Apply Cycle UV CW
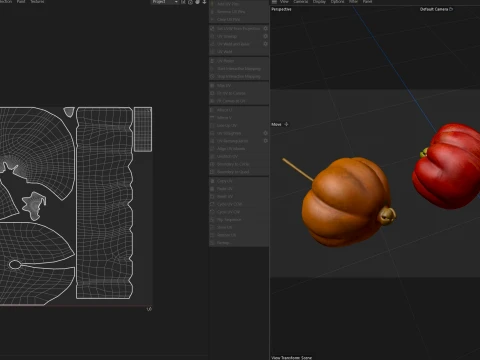Viewport: 480px width, 360px height. click(x=239, y=212)
